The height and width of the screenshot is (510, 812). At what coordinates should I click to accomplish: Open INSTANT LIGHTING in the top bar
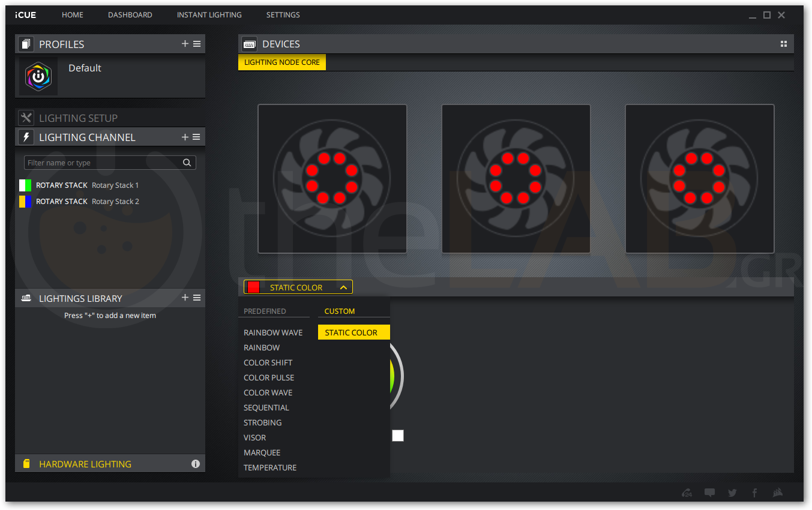tap(209, 15)
